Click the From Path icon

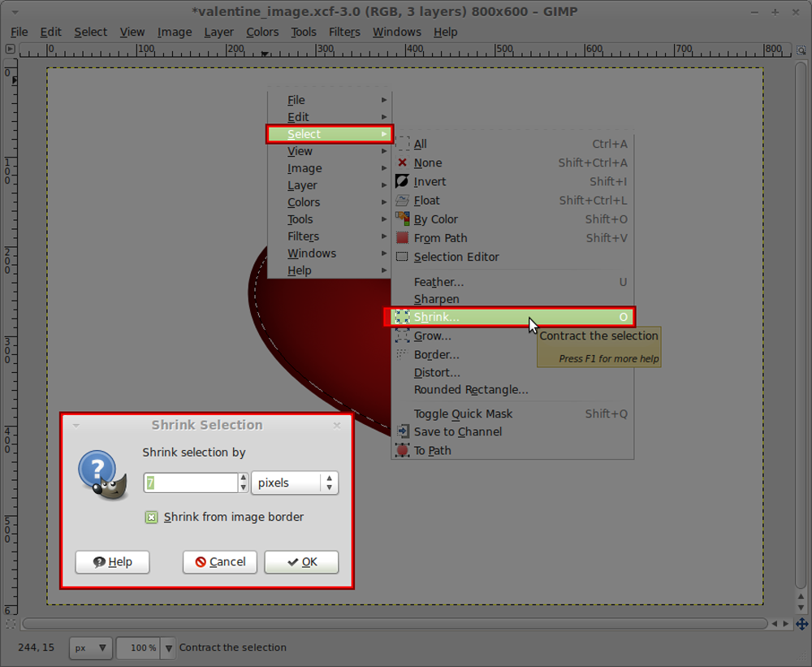point(402,238)
